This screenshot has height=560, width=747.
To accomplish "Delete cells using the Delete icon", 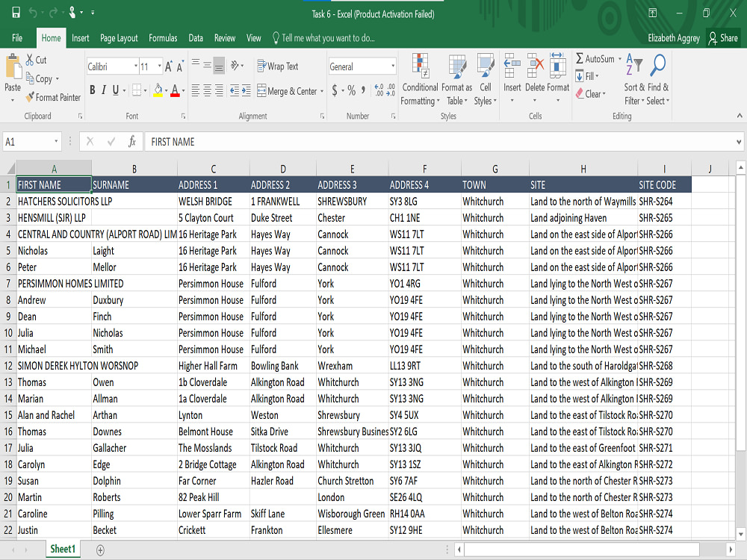I will pos(535,66).
